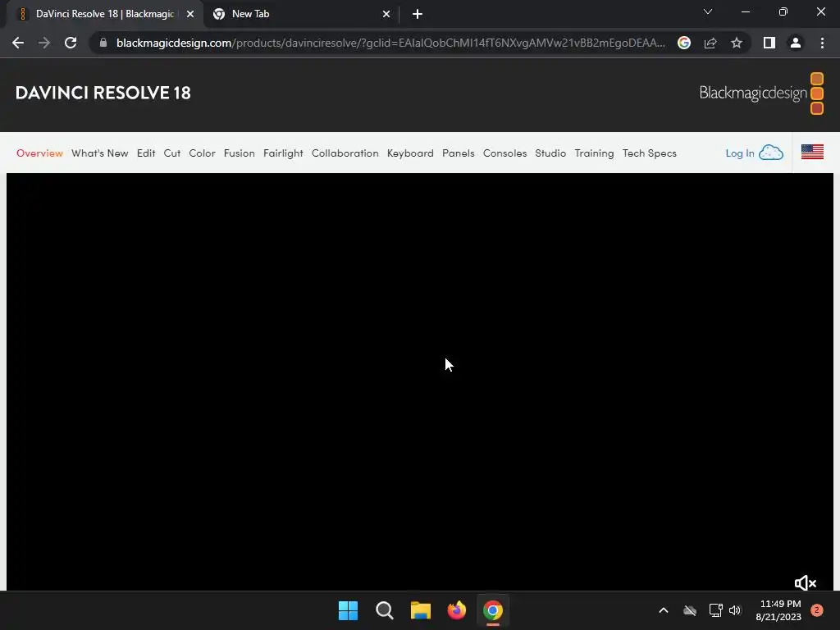Open notifications badge showing 2

coord(817,610)
